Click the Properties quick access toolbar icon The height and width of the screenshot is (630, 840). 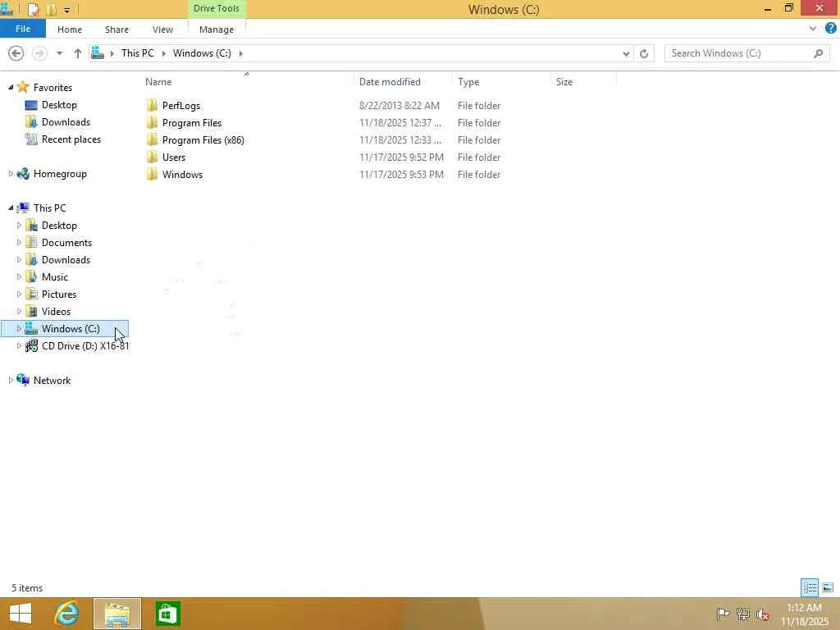(33, 10)
